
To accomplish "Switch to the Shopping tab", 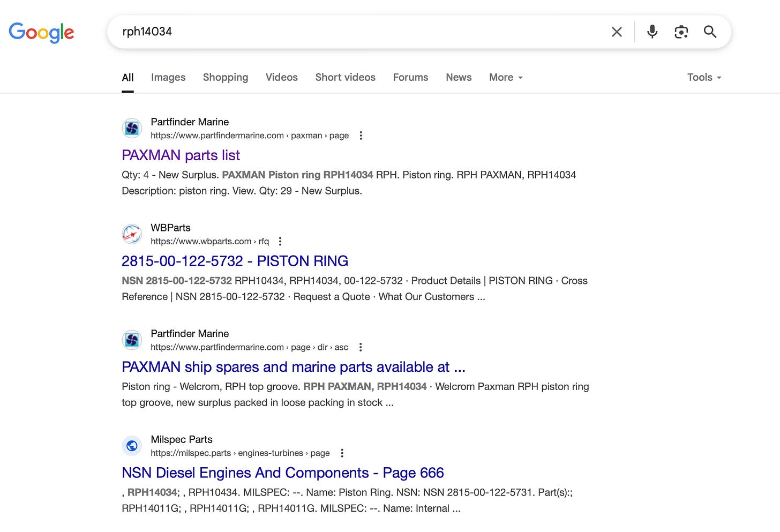I will point(226,77).
